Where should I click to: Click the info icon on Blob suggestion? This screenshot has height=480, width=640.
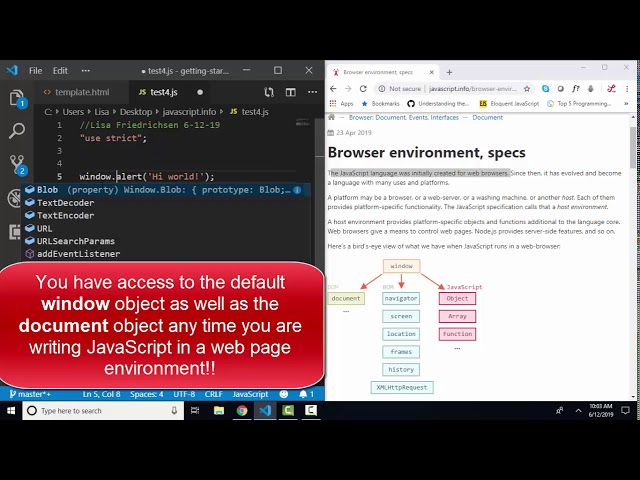point(297,190)
